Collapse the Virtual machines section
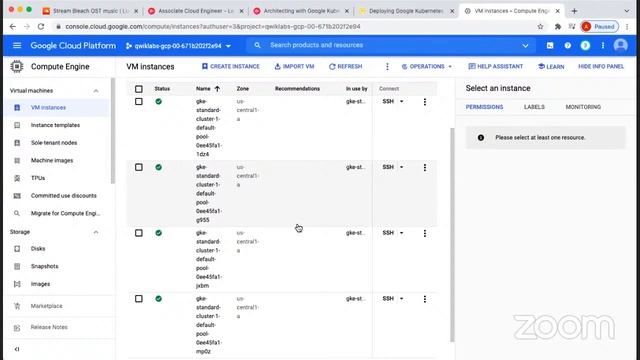 (x=96, y=91)
